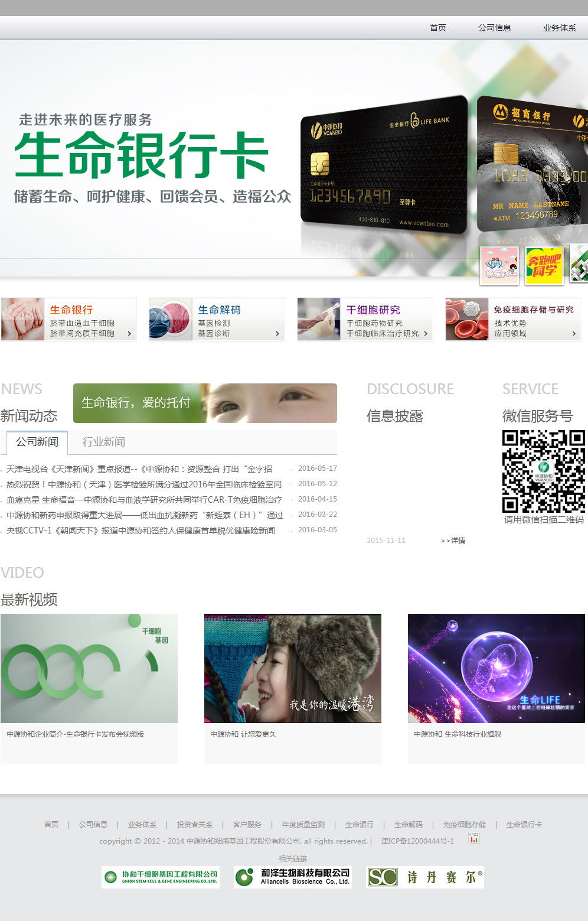Open the 和泽生物科技 partner logo link
This screenshot has height=921, width=588.
[293, 877]
